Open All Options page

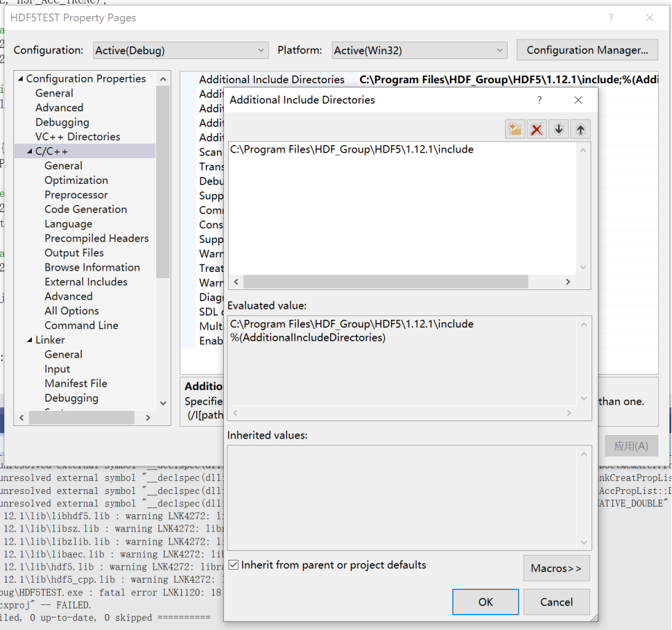[x=71, y=311]
